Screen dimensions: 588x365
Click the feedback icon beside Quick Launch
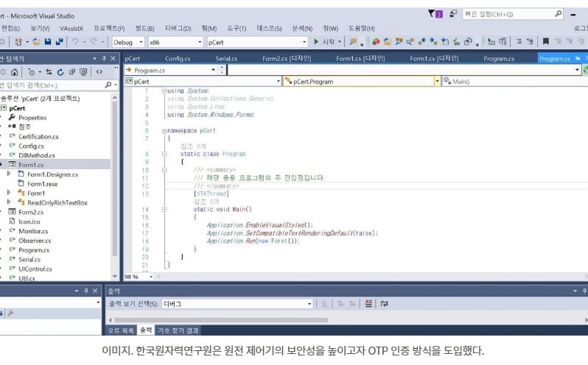point(453,14)
